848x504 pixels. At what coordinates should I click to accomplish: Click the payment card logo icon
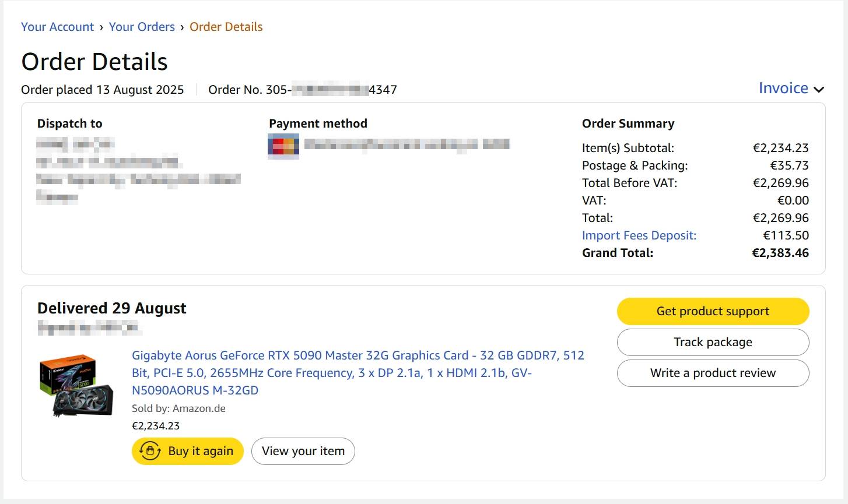283,144
